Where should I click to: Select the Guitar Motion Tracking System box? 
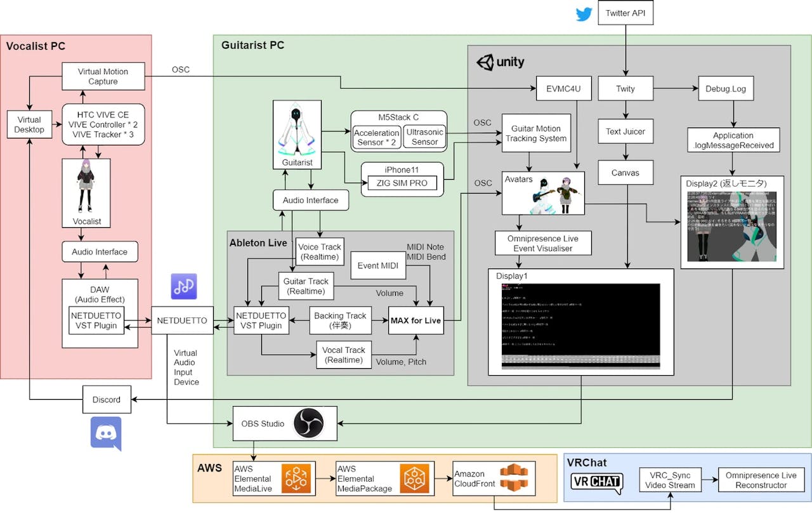536,133
